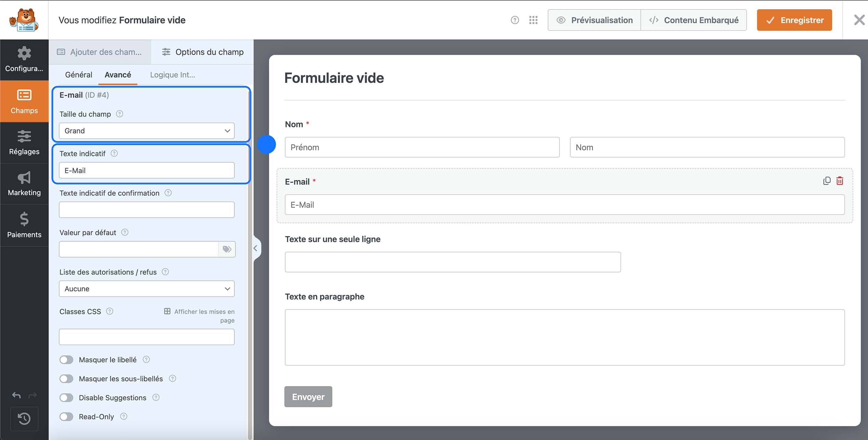Open the Paiements sidebar section
The width and height of the screenshot is (868, 440).
pyautogui.click(x=24, y=226)
